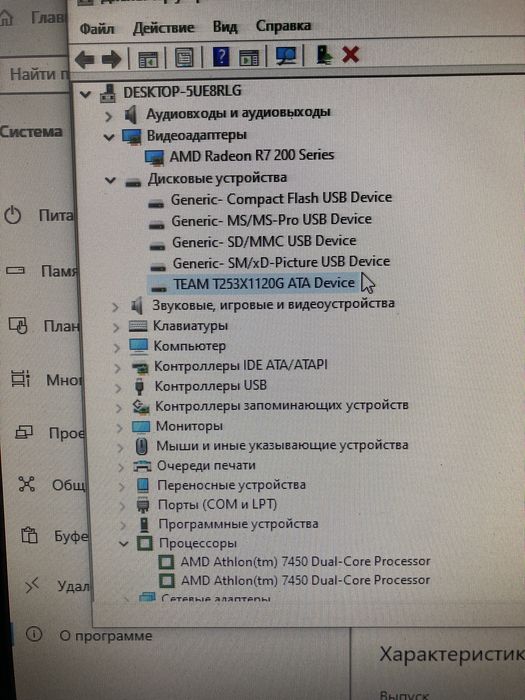Click the scan for hardware changes monitor icon

coord(286,56)
